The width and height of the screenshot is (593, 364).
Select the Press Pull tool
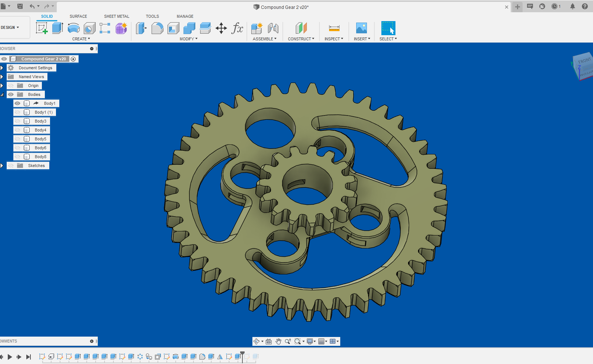[141, 28]
